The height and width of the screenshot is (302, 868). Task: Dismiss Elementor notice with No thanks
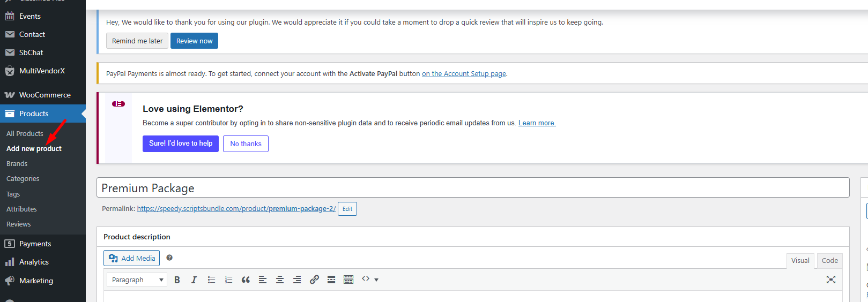click(246, 144)
